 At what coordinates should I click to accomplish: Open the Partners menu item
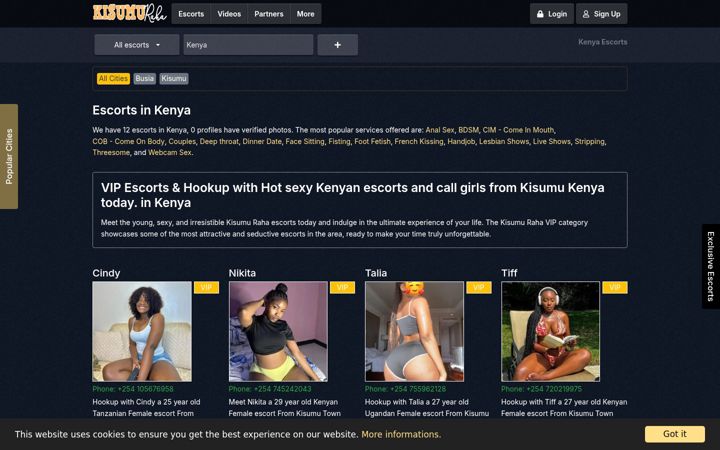pos(269,14)
